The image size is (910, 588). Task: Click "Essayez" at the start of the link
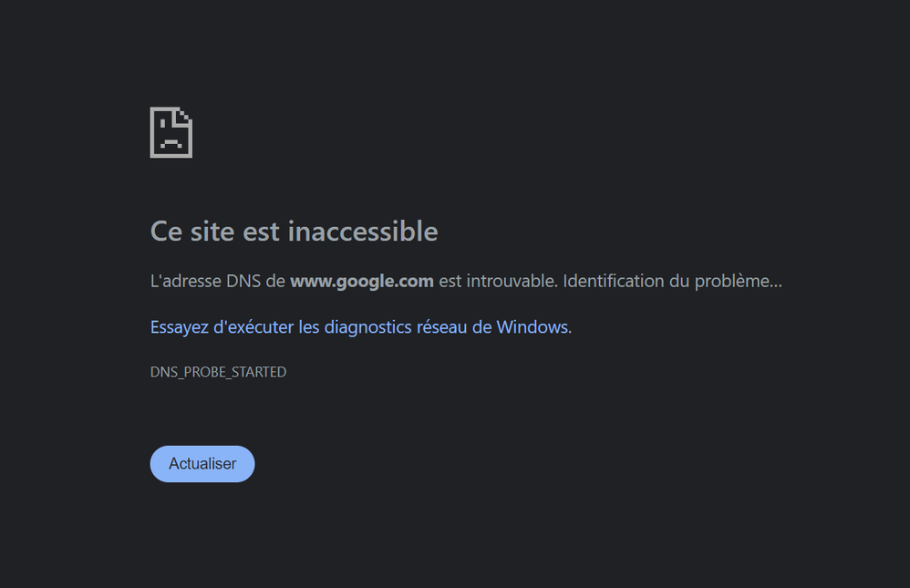tap(179, 326)
